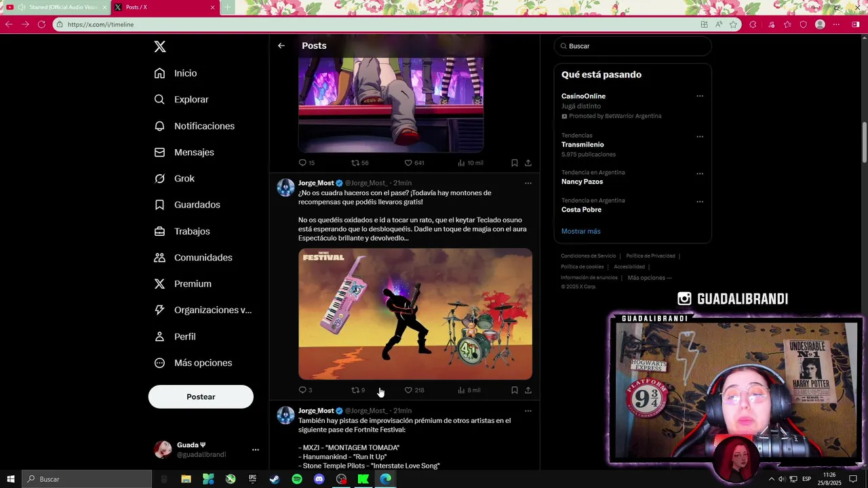Open Jorge_Most profile from the keytar post
Screen dimensions: 868x488
pyautogui.click(x=316, y=183)
